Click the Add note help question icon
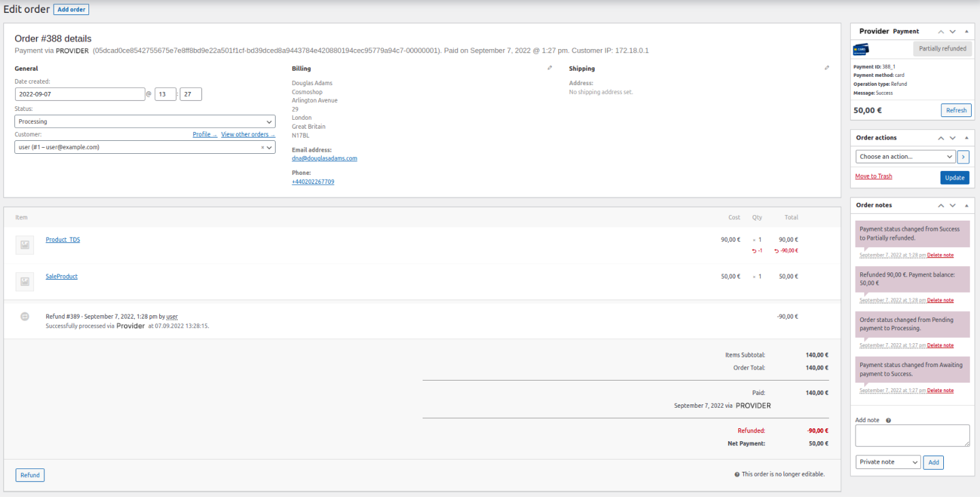This screenshot has width=980, height=497. (888, 421)
